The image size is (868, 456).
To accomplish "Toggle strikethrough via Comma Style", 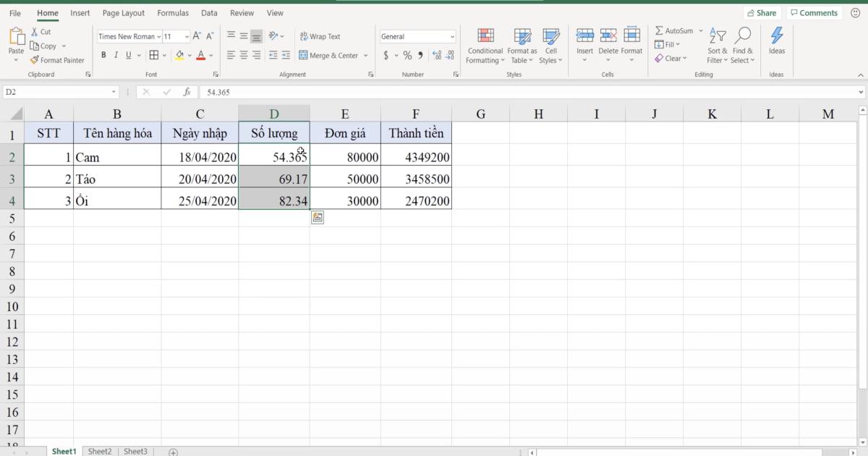I will [x=420, y=54].
